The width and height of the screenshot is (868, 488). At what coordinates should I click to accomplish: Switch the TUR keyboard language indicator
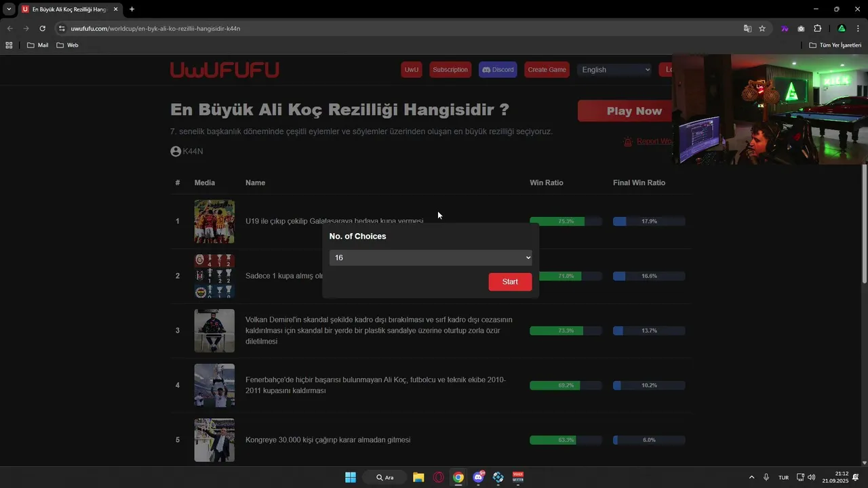click(783, 477)
